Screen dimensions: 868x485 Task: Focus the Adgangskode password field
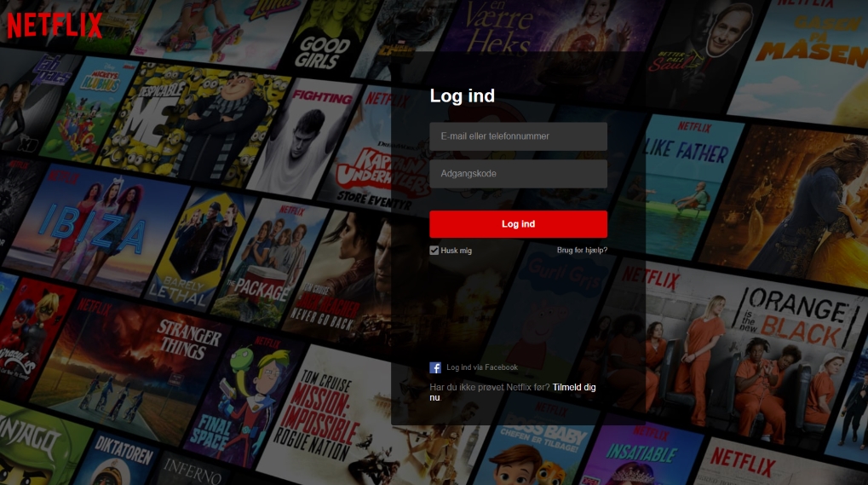coord(518,174)
